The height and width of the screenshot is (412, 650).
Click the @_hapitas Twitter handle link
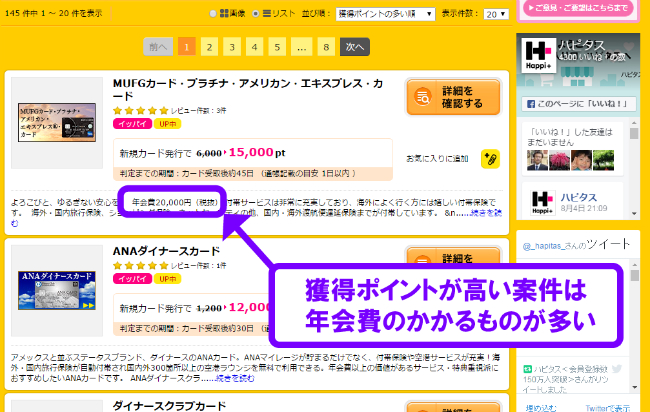pyautogui.click(x=542, y=246)
